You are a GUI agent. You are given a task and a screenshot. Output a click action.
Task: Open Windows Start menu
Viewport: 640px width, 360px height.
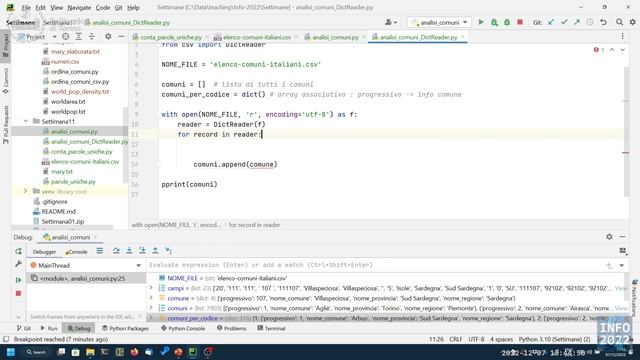[x=11, y=352]
